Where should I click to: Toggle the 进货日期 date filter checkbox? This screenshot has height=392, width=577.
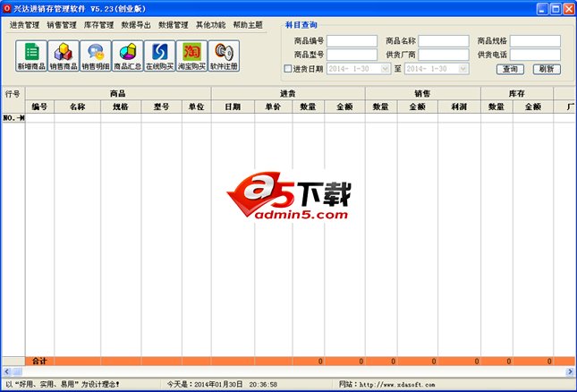[x=288, y=68]
